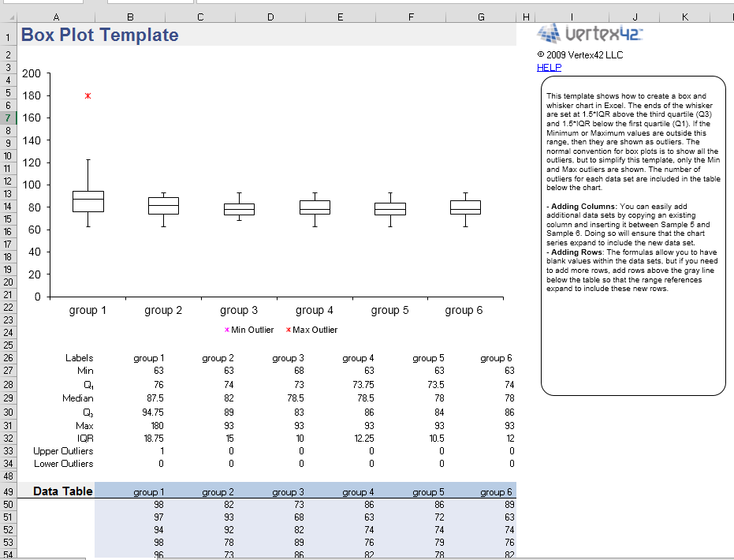Click row header 49
Viewport: 734px width, 560px height.
(7, 491)
